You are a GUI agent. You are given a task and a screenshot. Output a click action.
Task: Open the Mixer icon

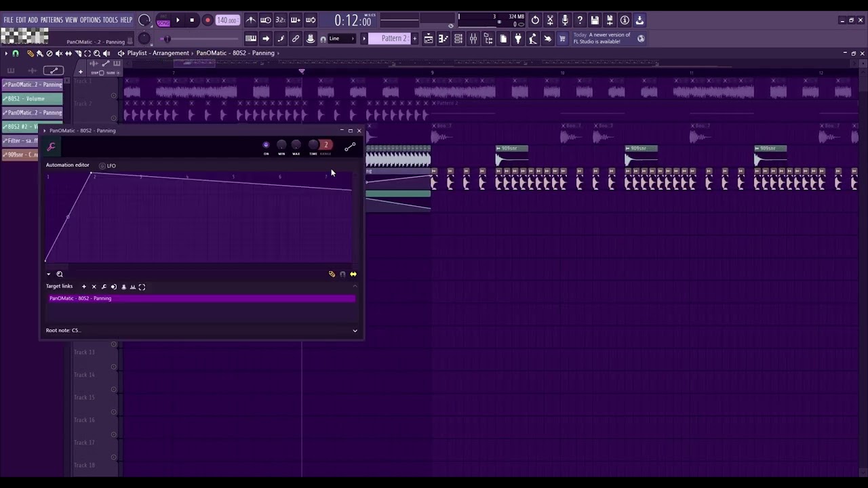click(473, 39)
